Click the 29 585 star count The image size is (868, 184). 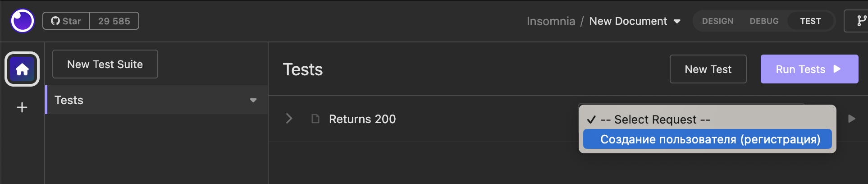point(114,21)
